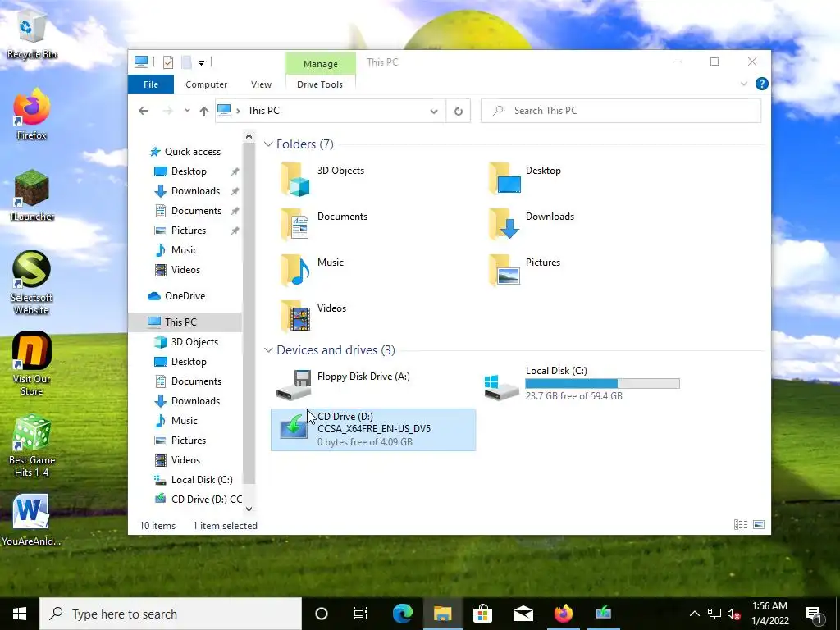The image size is (840, 630).
Task: Go up one level with Up arrow
Action: tap(203, 111)
